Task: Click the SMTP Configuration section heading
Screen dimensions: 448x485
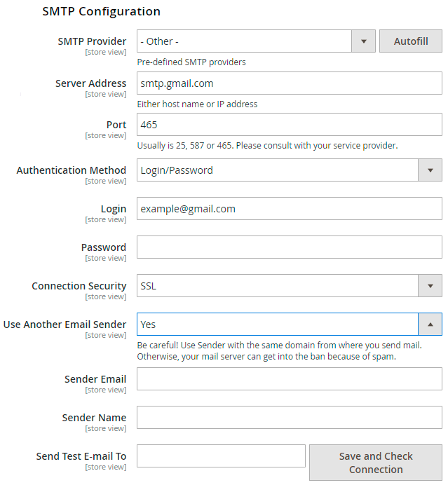Action: point(101,12)
